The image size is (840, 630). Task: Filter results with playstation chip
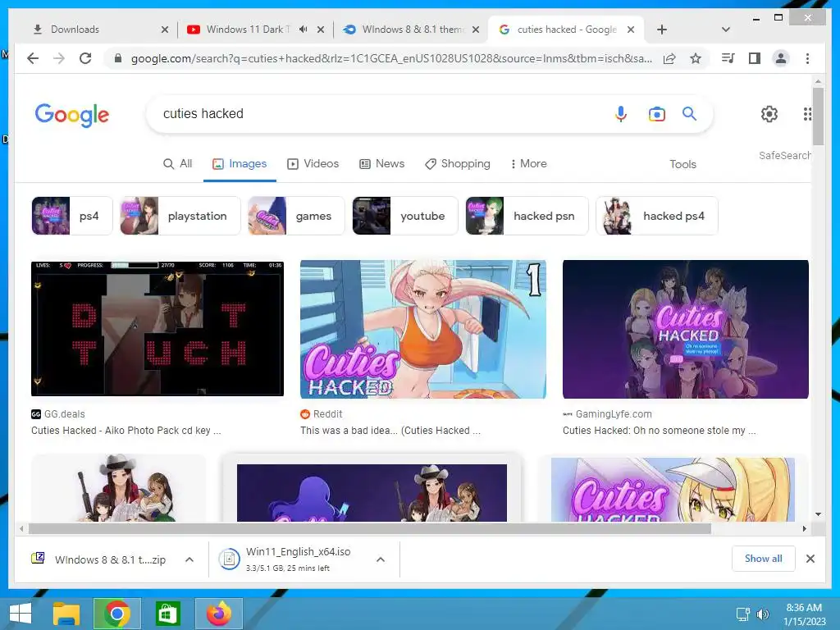[x=180, y=216]
